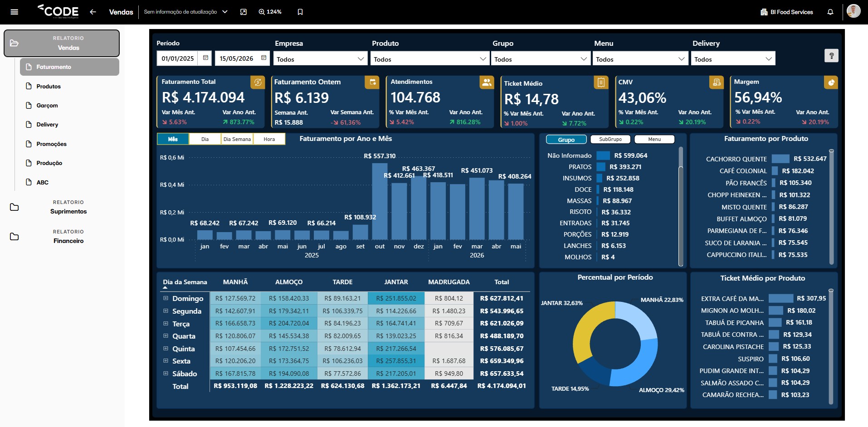Expand the Sábado row
Viewport: 868px width, 427px height.
tap(166, 374)
